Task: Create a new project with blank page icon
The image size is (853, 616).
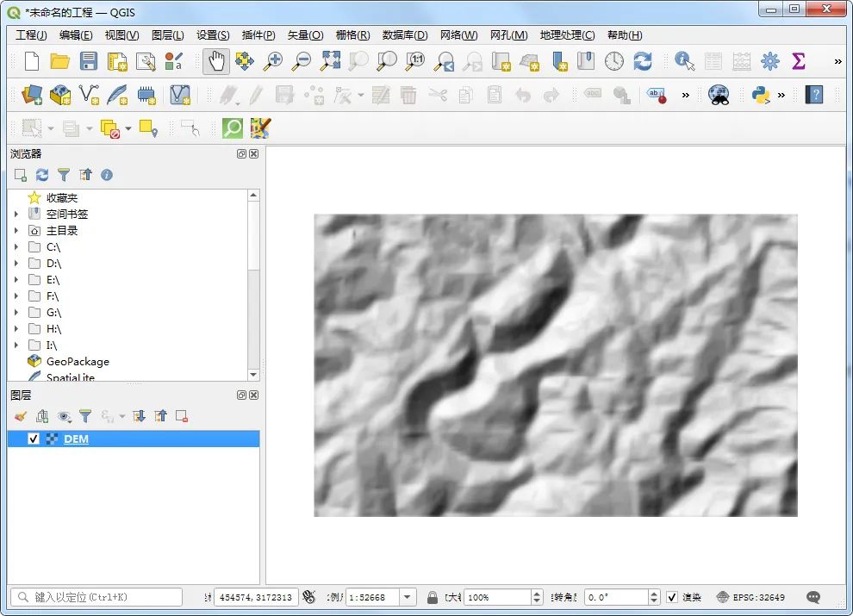Action: click(32, 61)
